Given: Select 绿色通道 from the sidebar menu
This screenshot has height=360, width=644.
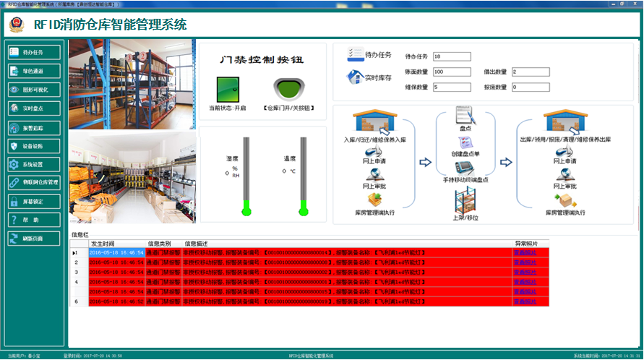Looking at the screenshot, I should tap(33, 71).
